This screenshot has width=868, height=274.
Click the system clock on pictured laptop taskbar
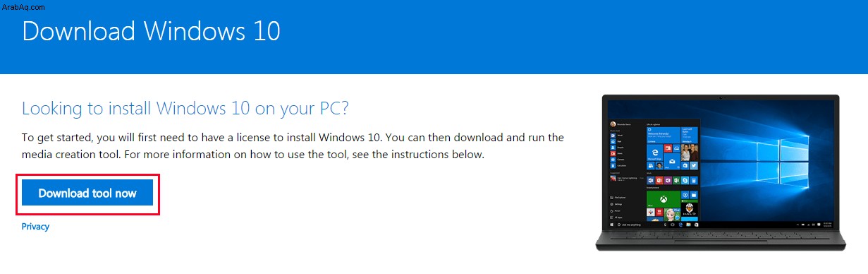826,225
